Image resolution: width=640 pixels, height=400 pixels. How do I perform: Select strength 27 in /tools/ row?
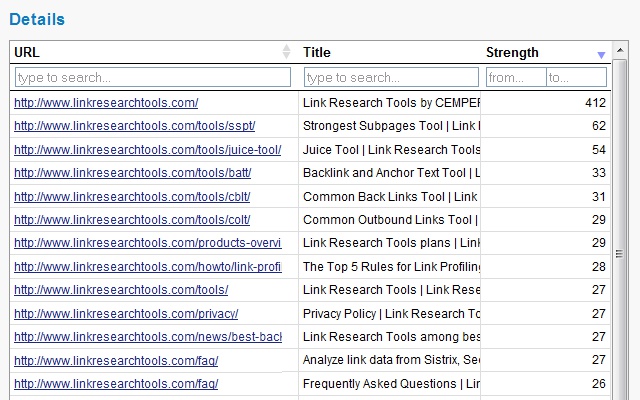tap(599, 290)
